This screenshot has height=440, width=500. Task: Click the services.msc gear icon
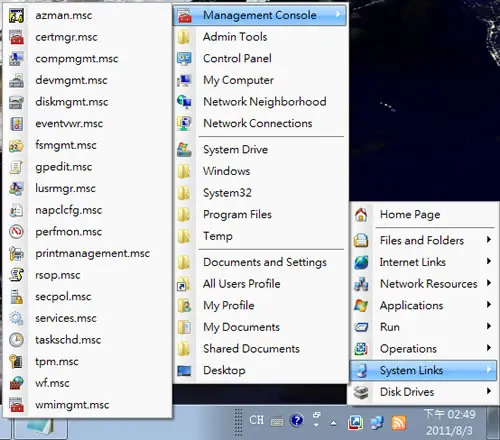point(16,318)
